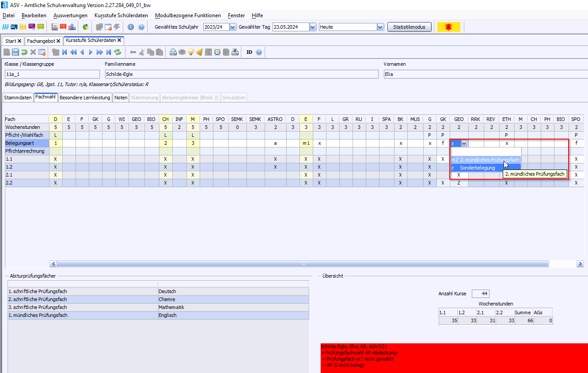Click the blue info circle icon
588x373 pixels.
click(x=131, y=27)
